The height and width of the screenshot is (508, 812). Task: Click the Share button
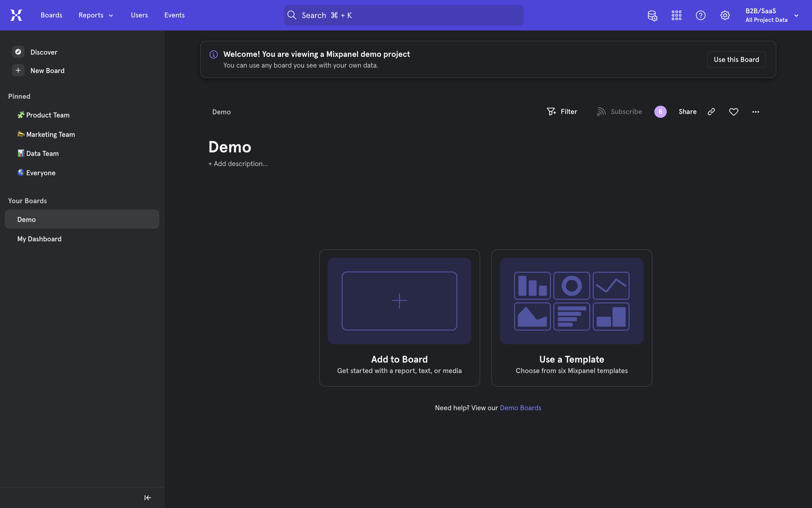point(688,111)
